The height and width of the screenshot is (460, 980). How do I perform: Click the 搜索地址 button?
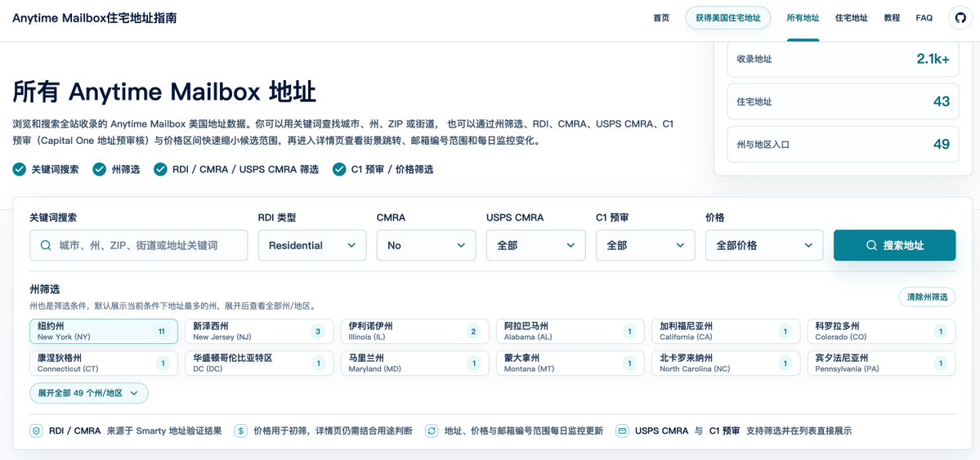894,246
